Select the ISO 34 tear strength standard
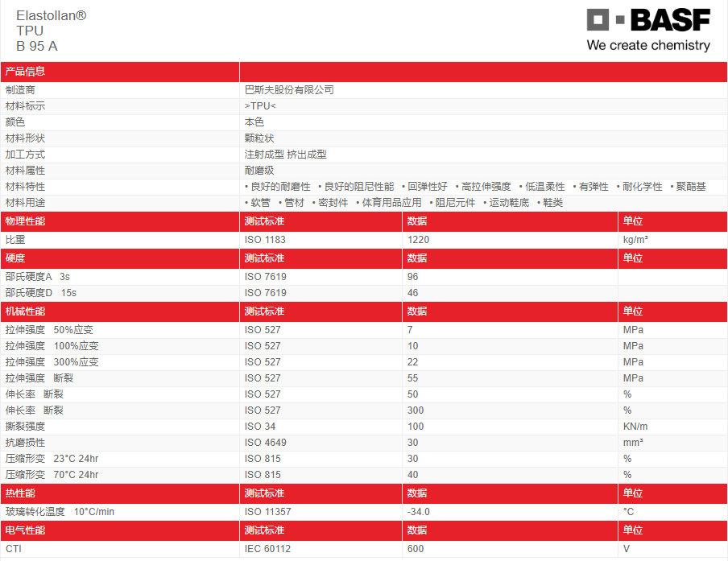Viewport: 728px width, 561px height. (259, 427)
